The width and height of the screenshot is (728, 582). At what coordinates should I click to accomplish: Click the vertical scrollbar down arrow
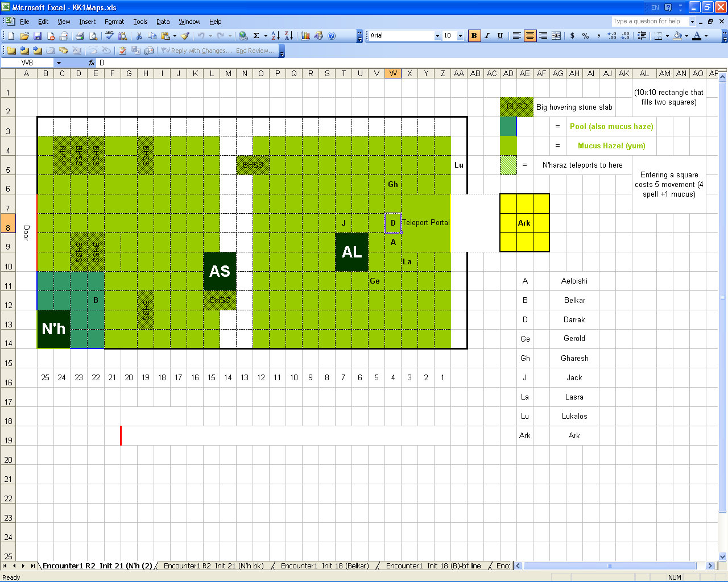(x=723, y=557)
